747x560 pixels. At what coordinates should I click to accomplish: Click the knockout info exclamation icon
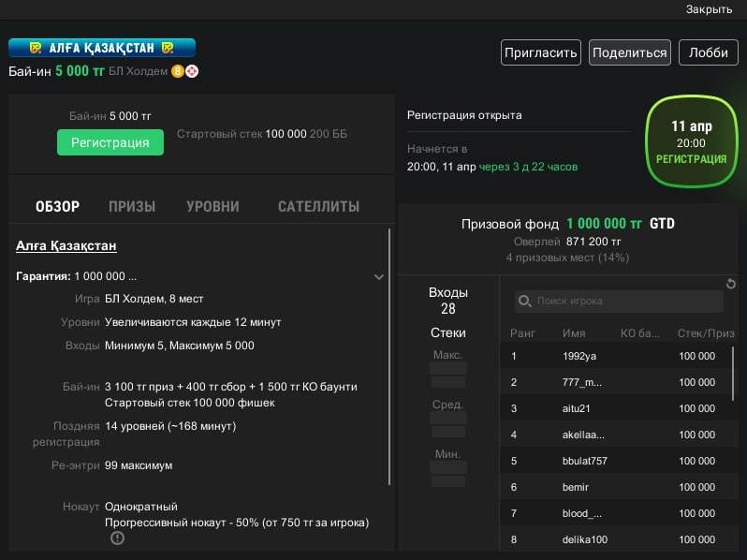click(117, 538)
